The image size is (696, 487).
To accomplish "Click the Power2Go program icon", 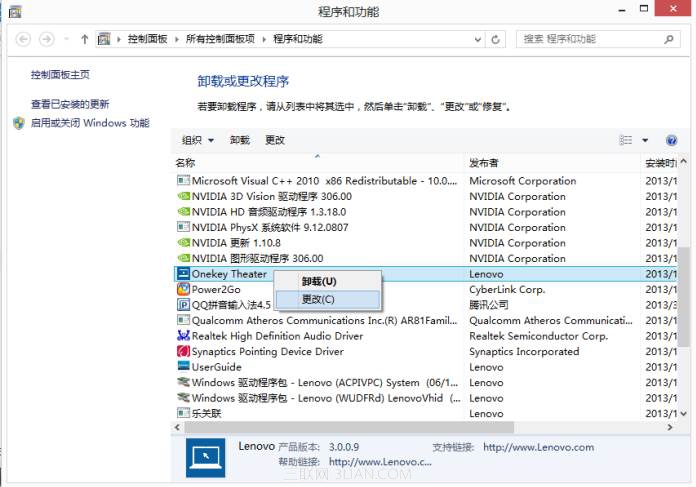I will (183, 289).
